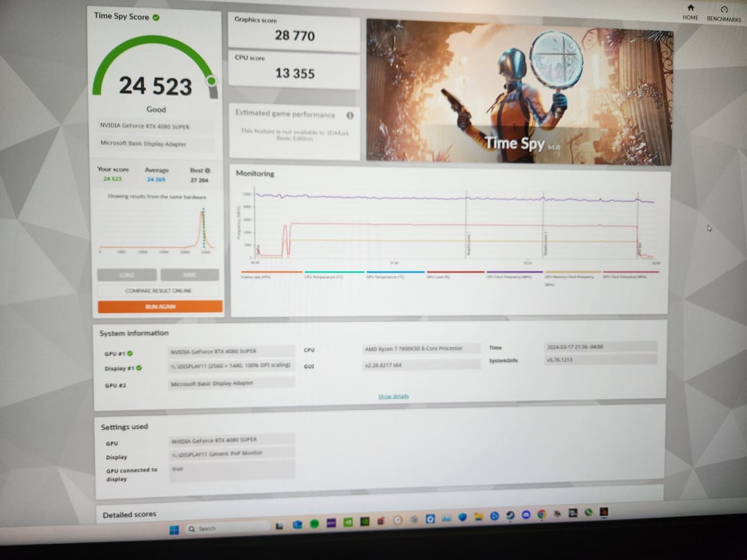The height and width of the screenshot is (560, 747).
Task: Toggle GPU Temperature chart series
Action: (x=395, y=274)
